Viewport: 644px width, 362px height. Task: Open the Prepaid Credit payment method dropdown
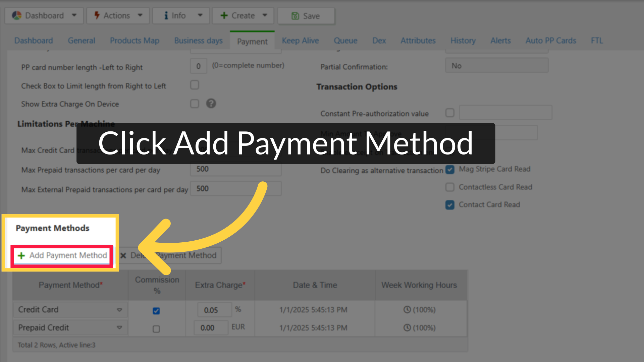click(119, 327)
